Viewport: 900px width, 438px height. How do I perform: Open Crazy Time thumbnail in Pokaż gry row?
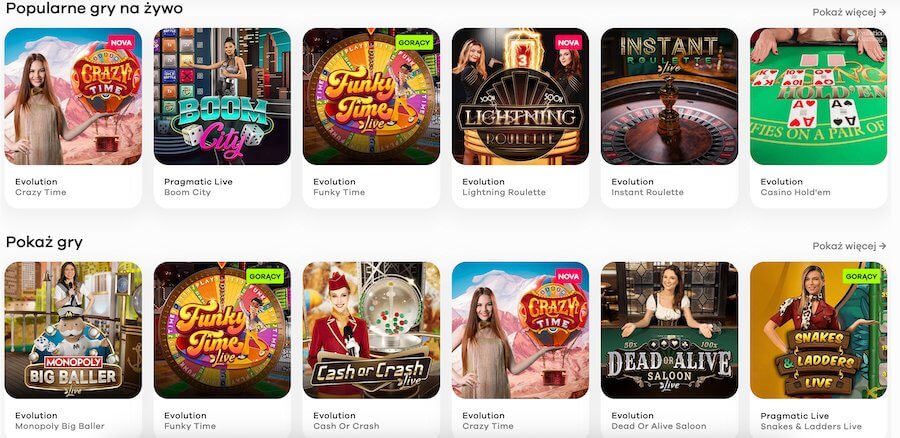click(x=521, y=330)
